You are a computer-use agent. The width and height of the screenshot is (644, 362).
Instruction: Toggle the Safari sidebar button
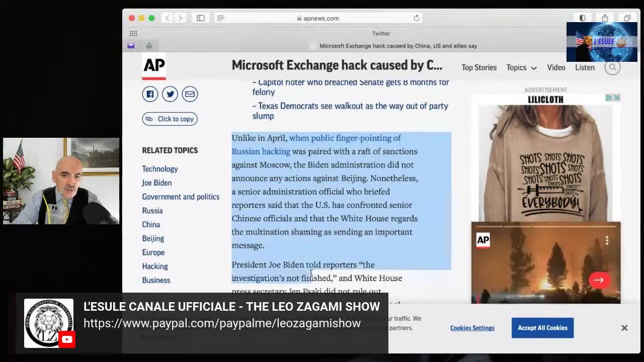(200, 18)
